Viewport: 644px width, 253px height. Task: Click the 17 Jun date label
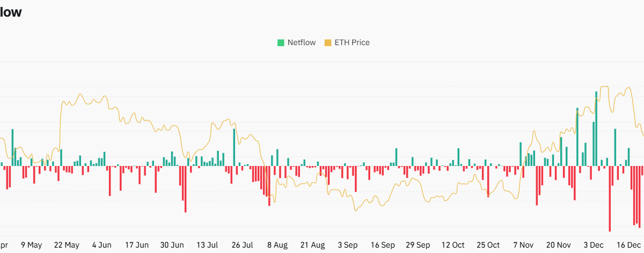point(137,245)
